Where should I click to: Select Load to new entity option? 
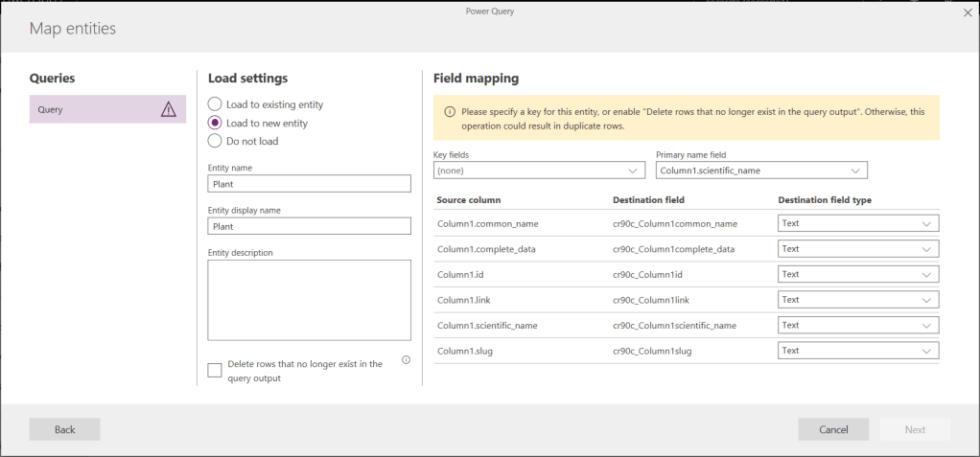coord(215,123)
